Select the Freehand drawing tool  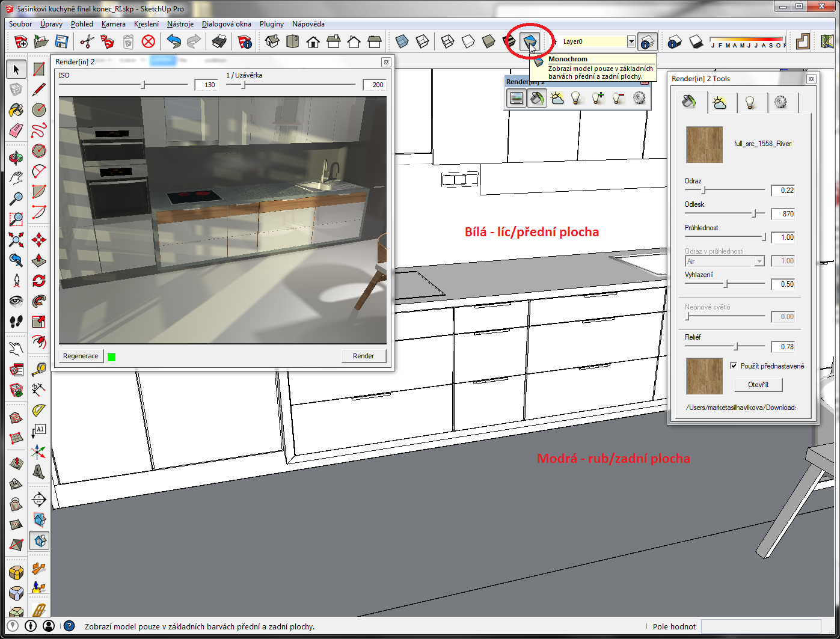39,130
